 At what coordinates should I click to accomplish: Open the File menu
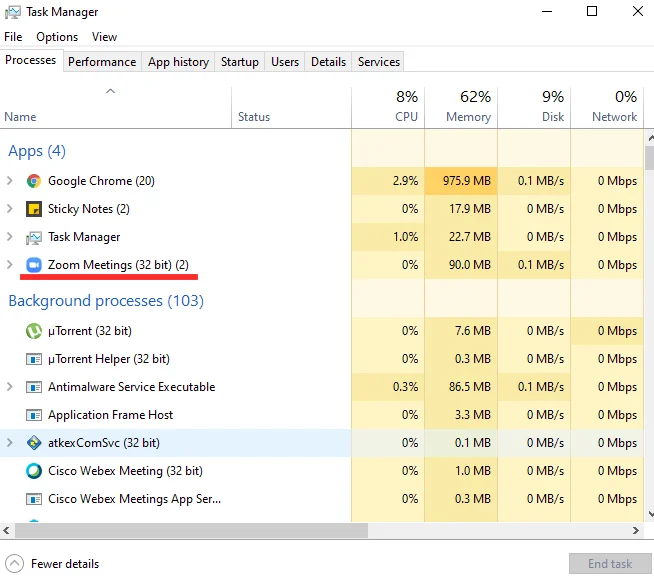pos(13,37)
